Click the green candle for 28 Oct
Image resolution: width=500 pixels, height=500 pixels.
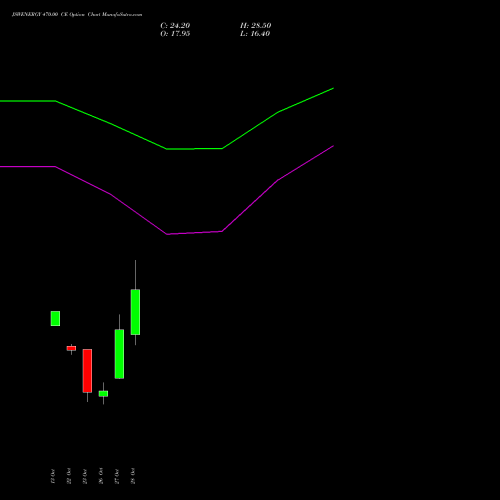click(x=135, y=312)
